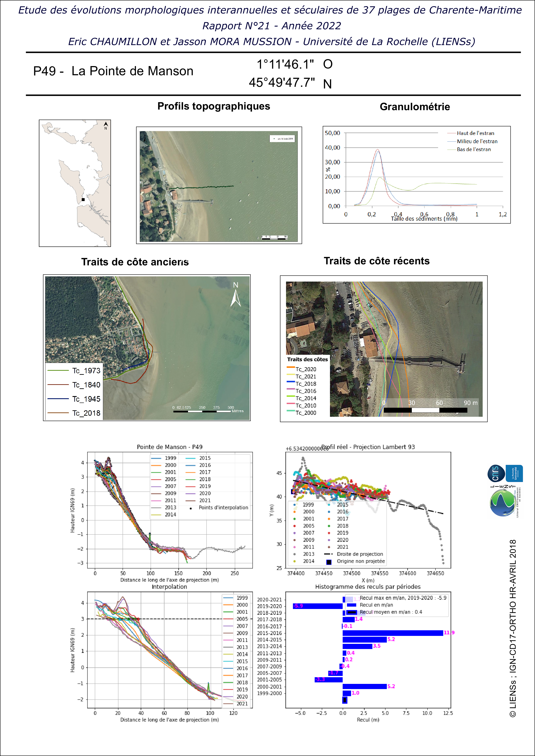Click the '2001-2005' period label in the histogram
The height and width of the screenshot is (756, 535).
tap(269, 680)
